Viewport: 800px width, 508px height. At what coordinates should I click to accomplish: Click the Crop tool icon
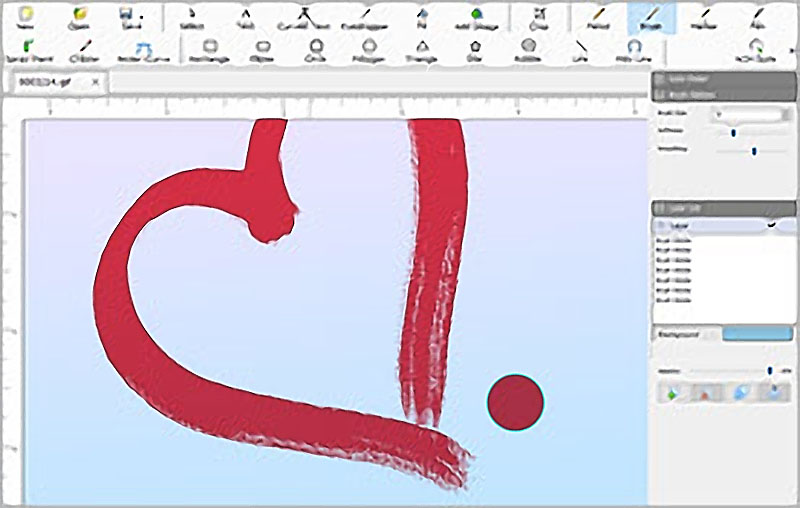(x=538, y=17)
